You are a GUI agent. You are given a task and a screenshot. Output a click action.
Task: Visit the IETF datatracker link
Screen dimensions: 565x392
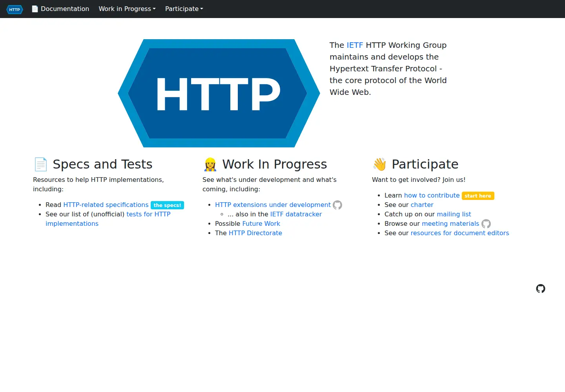(x=296, y=214)
